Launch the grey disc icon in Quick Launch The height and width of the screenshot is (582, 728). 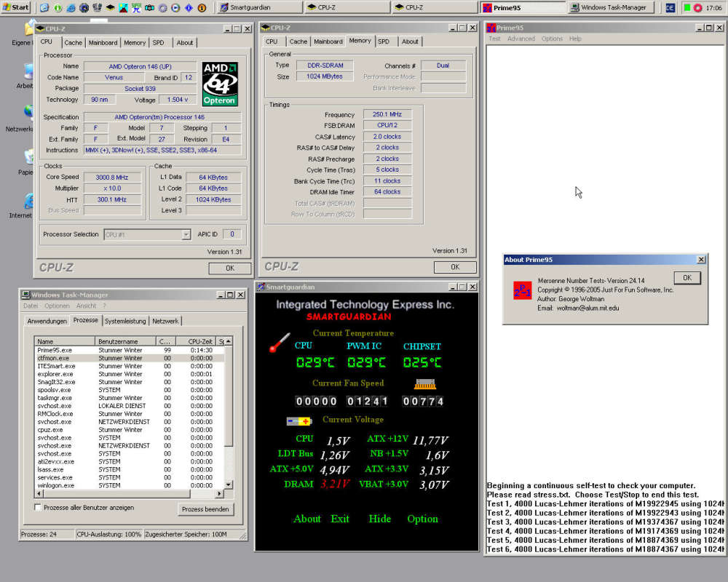tap(163, 8)
